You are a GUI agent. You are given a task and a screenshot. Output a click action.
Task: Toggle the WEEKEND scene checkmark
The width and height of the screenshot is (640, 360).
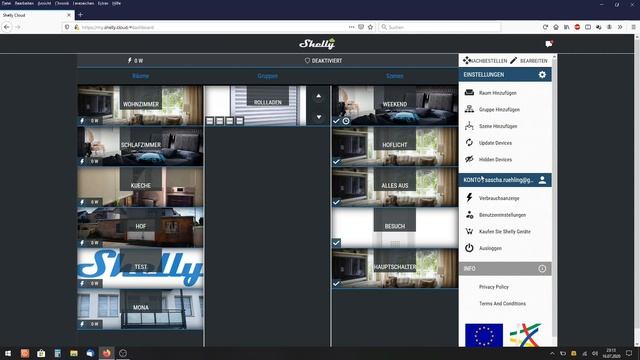point(336,121)
